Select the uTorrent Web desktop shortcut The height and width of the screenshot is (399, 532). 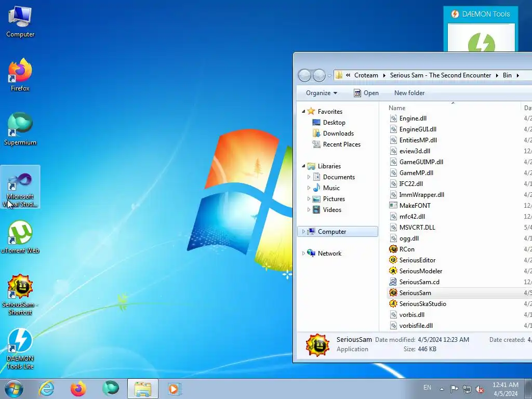tap(20, 237)
